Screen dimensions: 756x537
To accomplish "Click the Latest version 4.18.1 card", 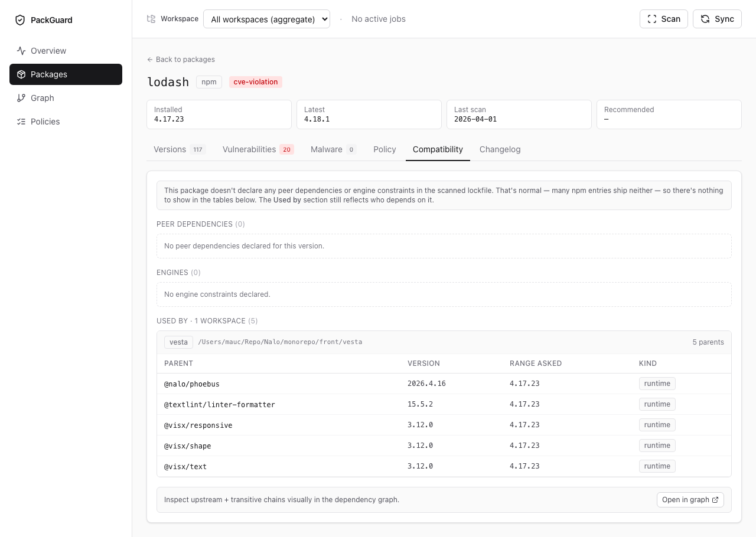I will pyautogui.click(x=369, y=114).
